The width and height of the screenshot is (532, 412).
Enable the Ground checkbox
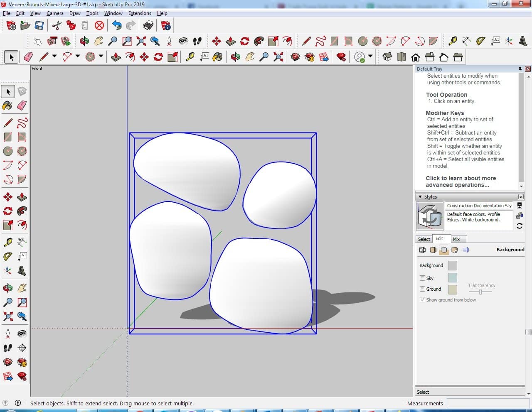pyautogui.click(x=422, y=289)
